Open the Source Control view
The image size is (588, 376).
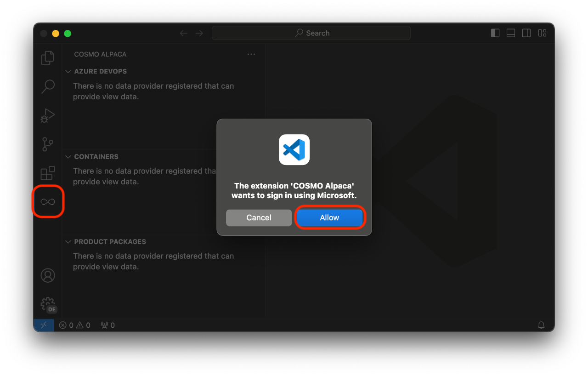click(x=47, y=144)
